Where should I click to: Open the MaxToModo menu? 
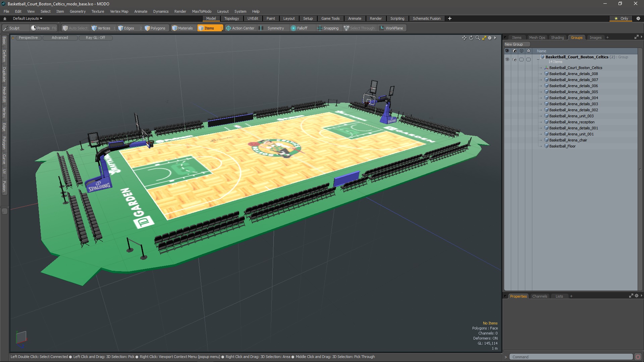(x=202, y=11)
